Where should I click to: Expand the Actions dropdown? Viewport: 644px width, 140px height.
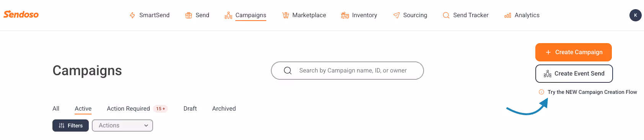click(122, 126)
